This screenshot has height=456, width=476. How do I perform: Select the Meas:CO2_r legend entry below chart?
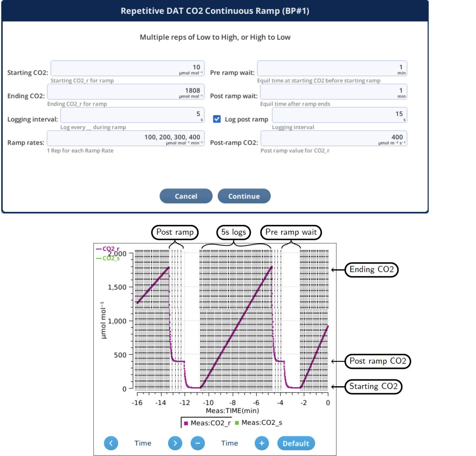pos(207,423)
